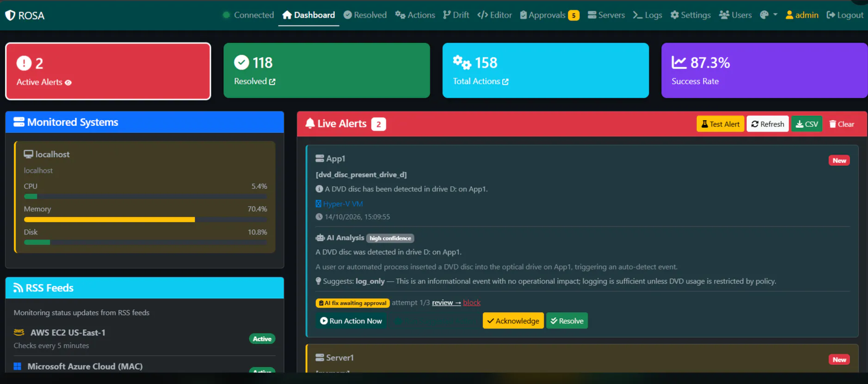The height and width of the screenshot is (384, 868).
Task: Open the external link icon next to Total Actions
Action: (x=505, y=82)
